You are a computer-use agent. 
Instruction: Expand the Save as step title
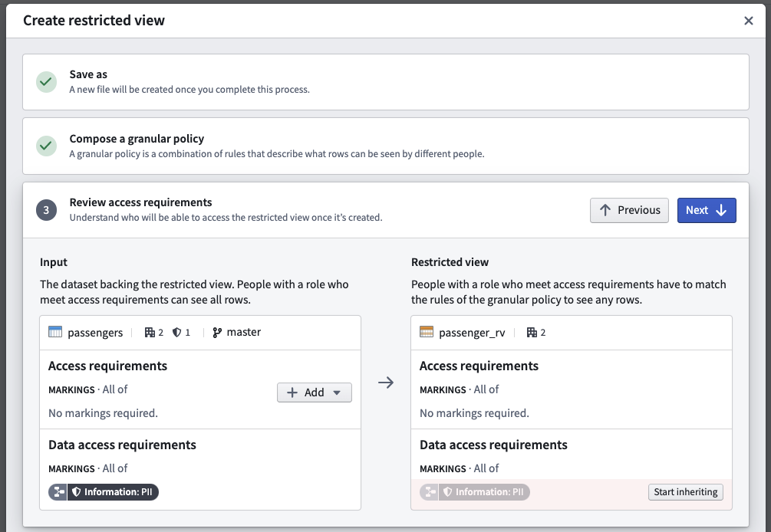click(88, 74)
